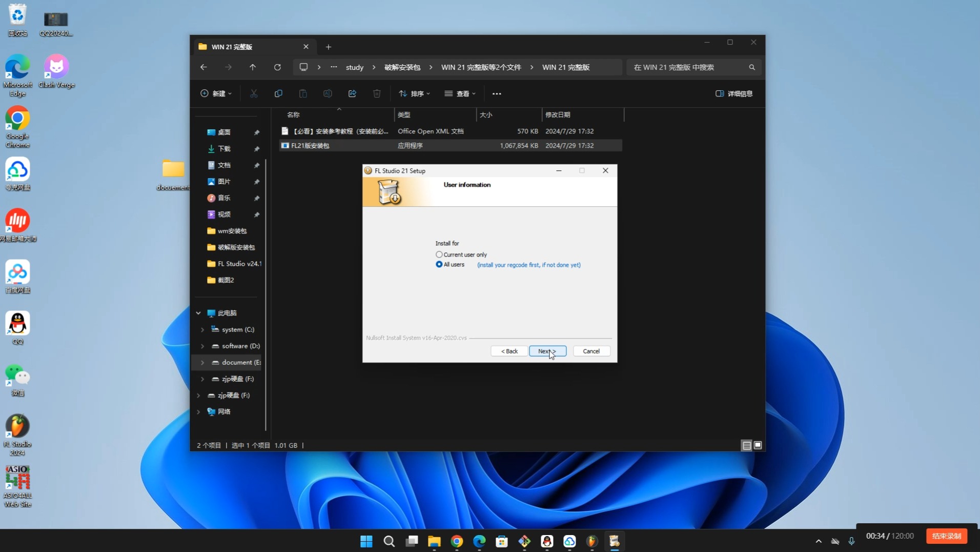
Task: Click the WIN 21 完整版等2个文件 breadcrumb
Action: [481, 67]
